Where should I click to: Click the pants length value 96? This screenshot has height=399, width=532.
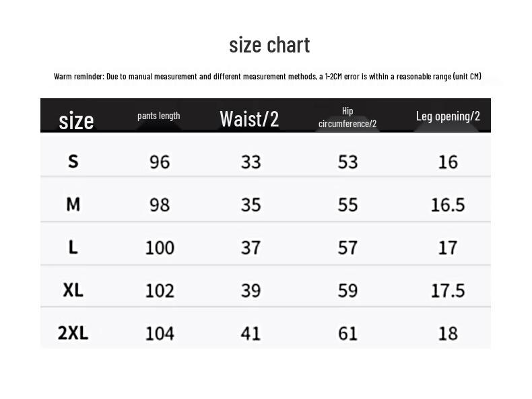coord(160,161)
